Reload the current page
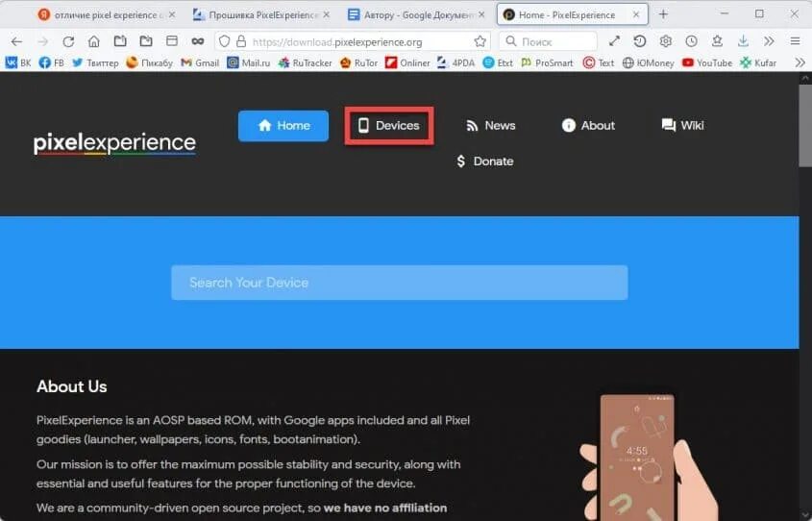The height and width of the screenshot is (521, 812). click(x=68, y=41)
